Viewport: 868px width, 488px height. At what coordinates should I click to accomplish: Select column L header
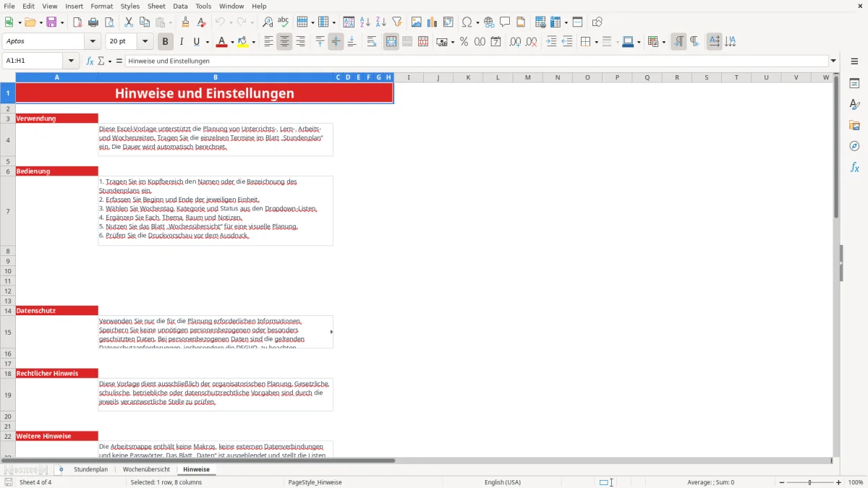pos(498,77)
